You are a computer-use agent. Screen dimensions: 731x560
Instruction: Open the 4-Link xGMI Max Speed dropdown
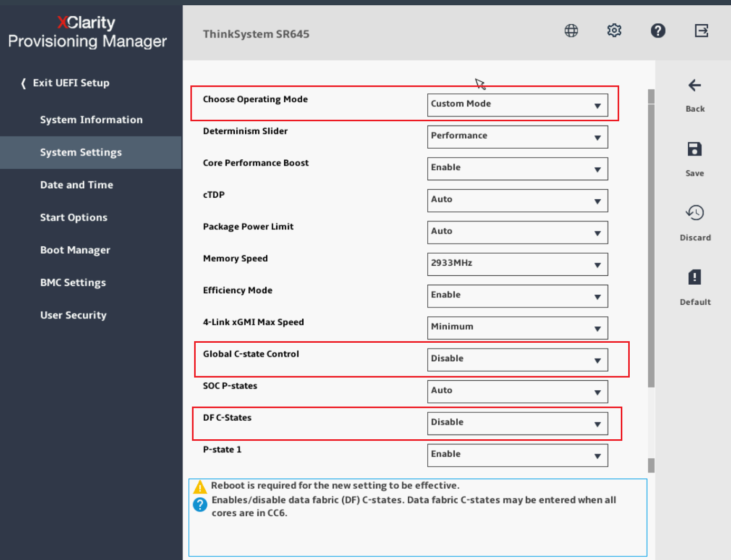point(517,328)
